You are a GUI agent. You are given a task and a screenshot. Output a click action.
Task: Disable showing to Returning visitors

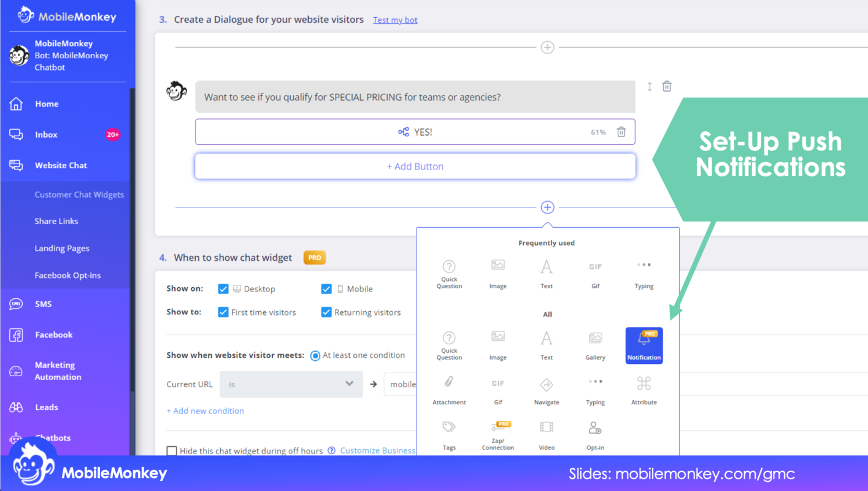tap(326, 312)
